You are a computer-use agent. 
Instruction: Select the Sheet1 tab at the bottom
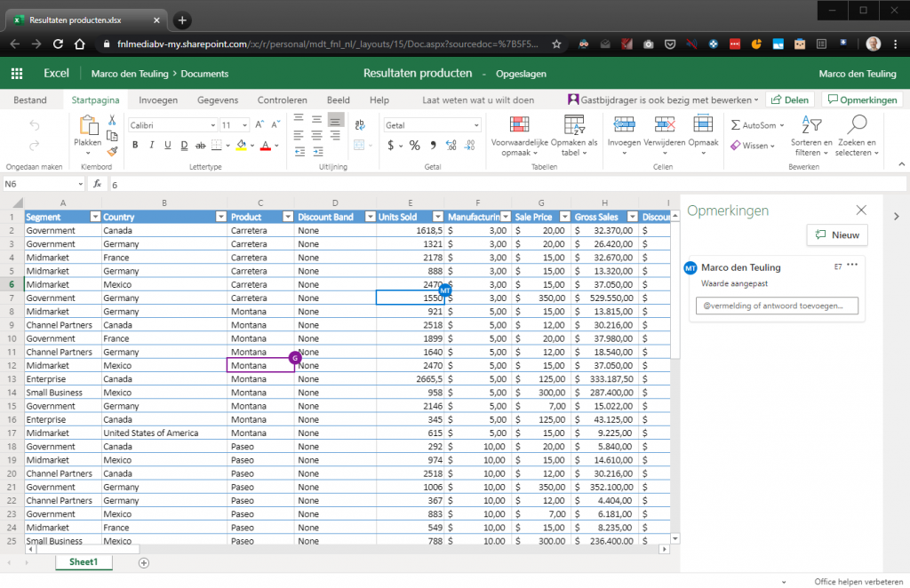pyautogui.click(x=83, y=562)
